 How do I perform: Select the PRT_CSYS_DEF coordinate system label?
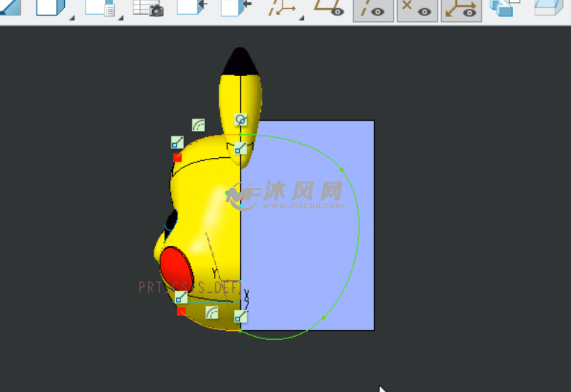pos(189,287)
